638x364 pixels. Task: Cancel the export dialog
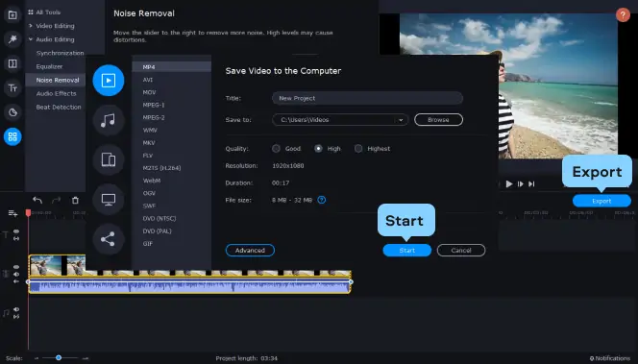point(461,250)
